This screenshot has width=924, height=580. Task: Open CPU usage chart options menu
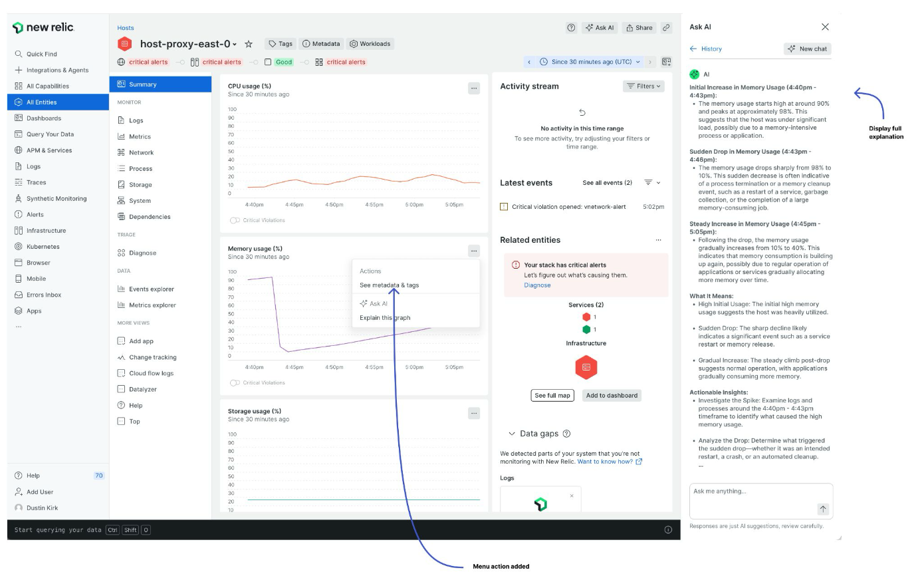pos(474,88)
